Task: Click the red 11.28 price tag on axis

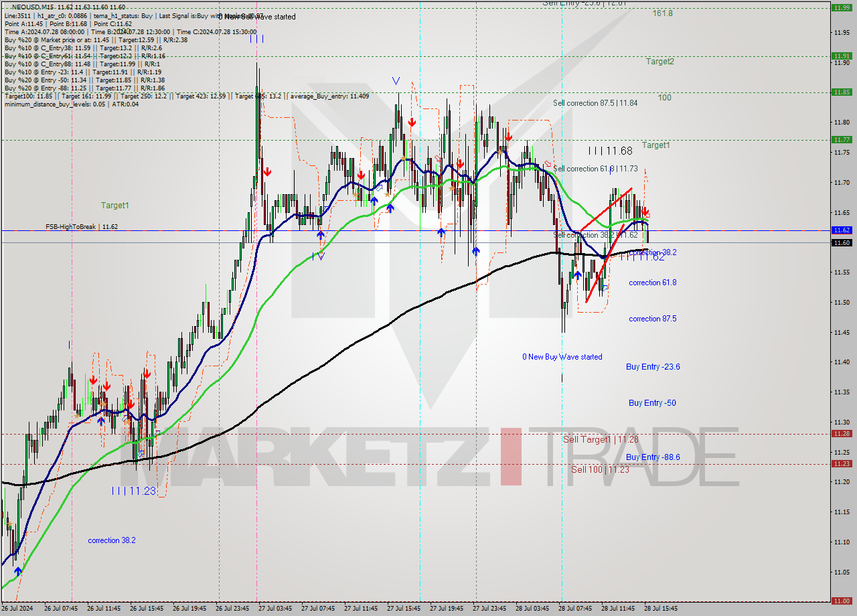Action: pos(841,434)
